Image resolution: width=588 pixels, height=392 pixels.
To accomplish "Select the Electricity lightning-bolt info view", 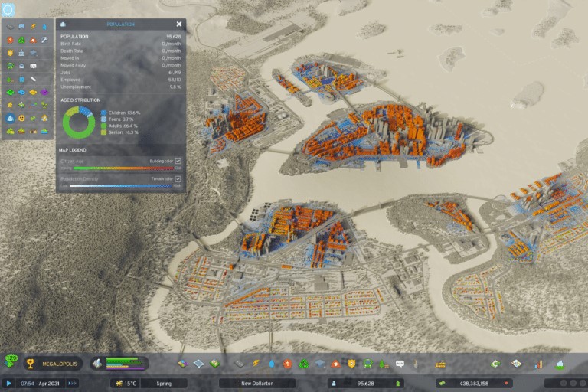I will point(34,27).
